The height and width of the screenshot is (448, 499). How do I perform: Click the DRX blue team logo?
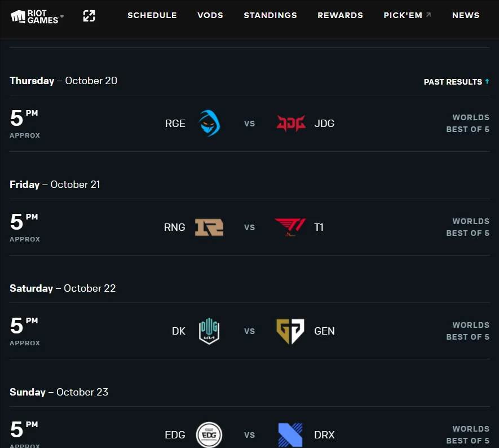[290, 435]
